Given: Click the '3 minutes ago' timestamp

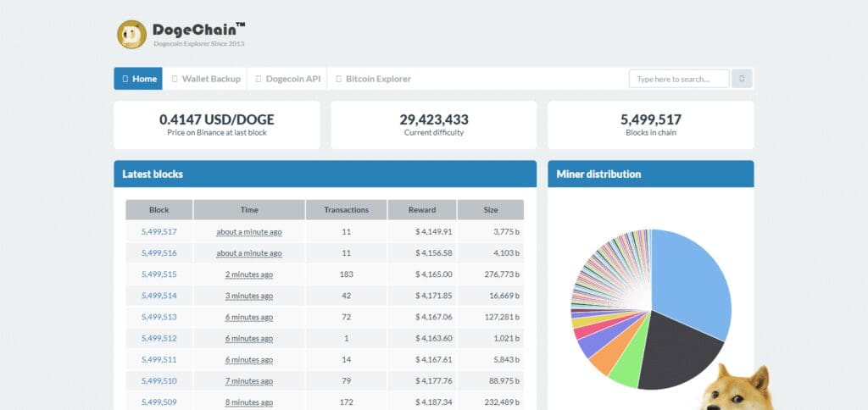Looking at the screenshot, I should pyautogui.click(x=249, y=296).
